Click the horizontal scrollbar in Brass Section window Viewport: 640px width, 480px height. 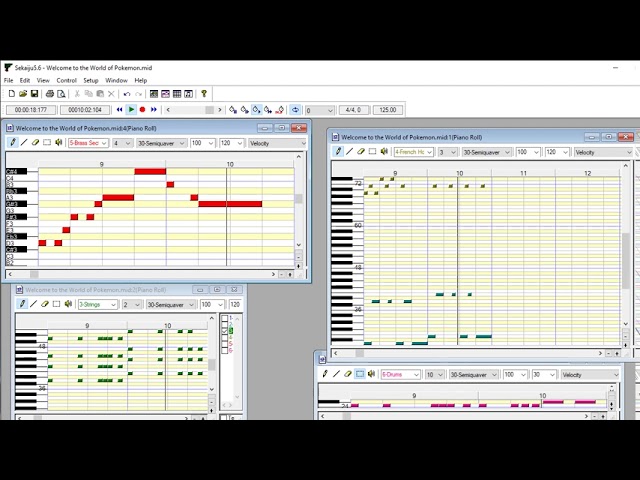pyautogui.click(x=142, y=274)
